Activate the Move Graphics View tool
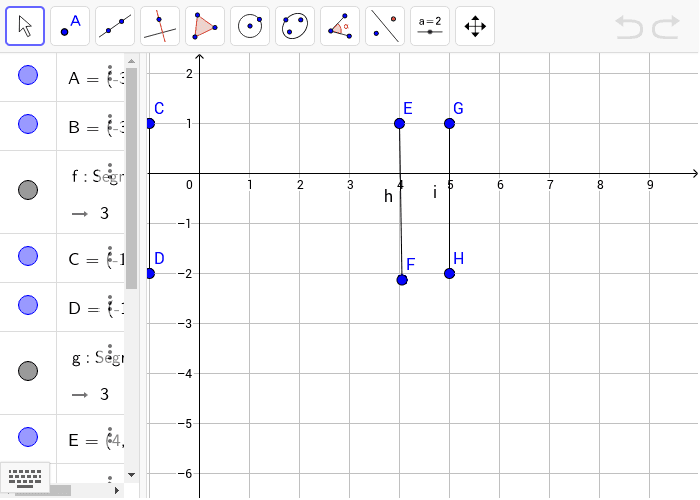The width and height of the screenshot is (700, 500). (475, 26)
